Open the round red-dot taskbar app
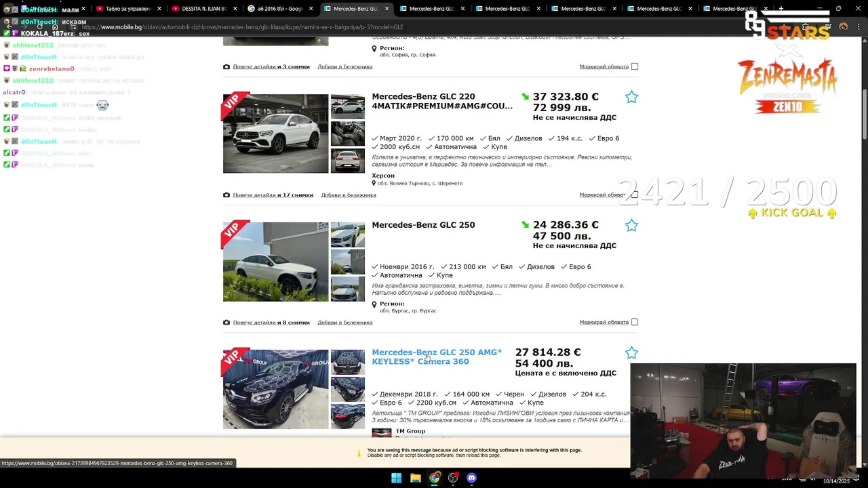This screenshot has width=868, height=488. (x=453, y=478)
